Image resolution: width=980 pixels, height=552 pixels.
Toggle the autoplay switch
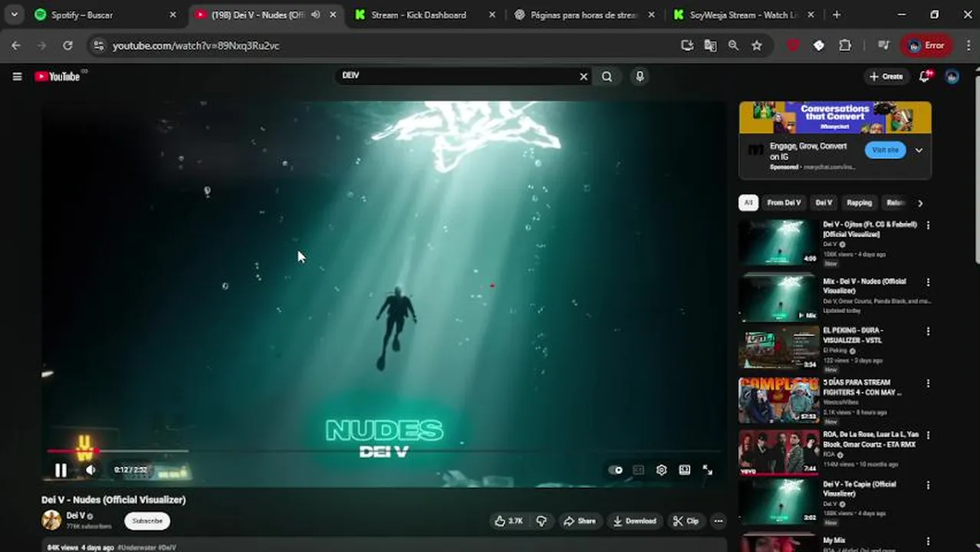tap(616, 470)
